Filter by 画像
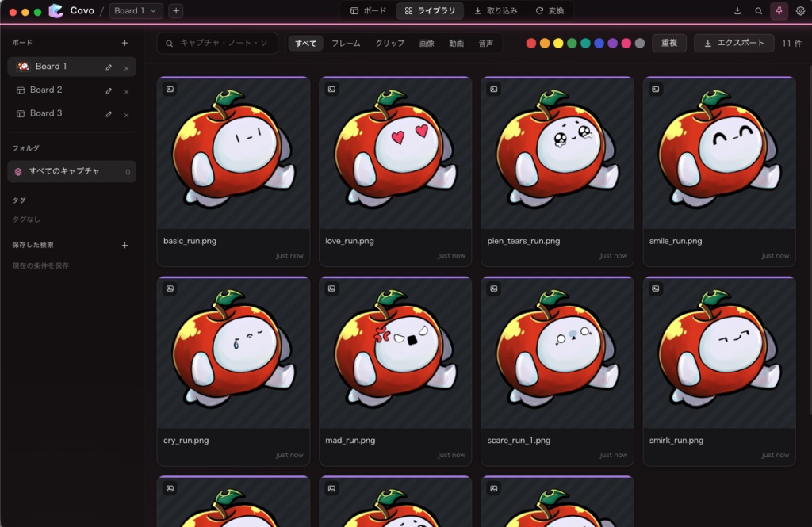The width and height of the screenshot is (812, 527). pyautogui.click(x=427, y=44)
